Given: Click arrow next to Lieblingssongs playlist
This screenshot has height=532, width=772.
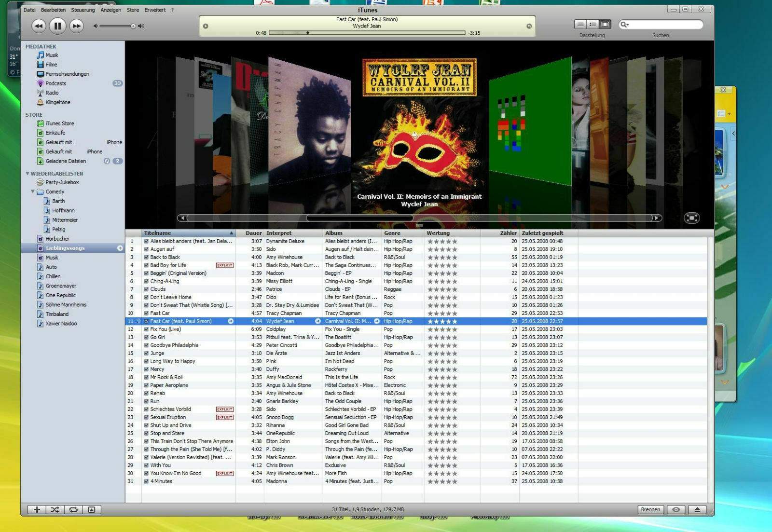Looking at the screenshot, I should pos(120,248).
